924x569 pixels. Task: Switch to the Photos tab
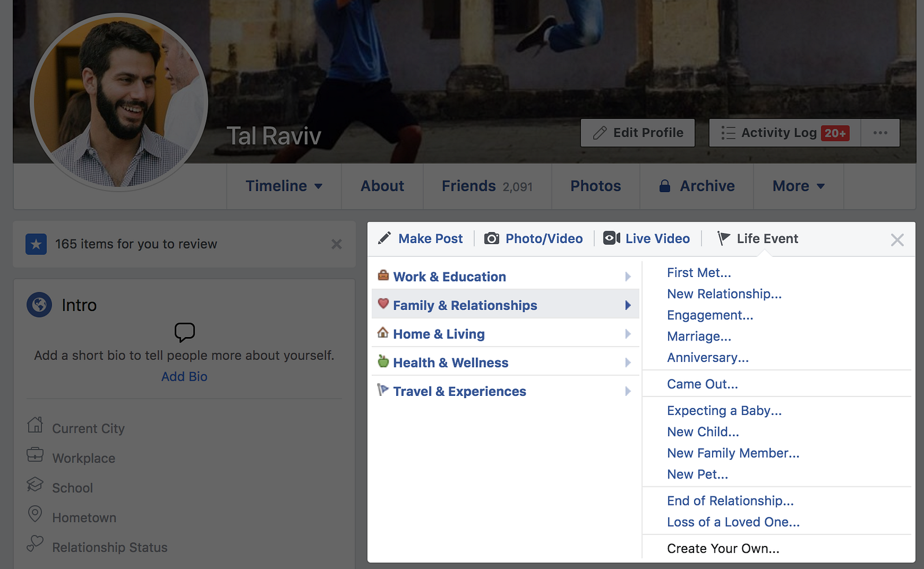click(595, 186)
